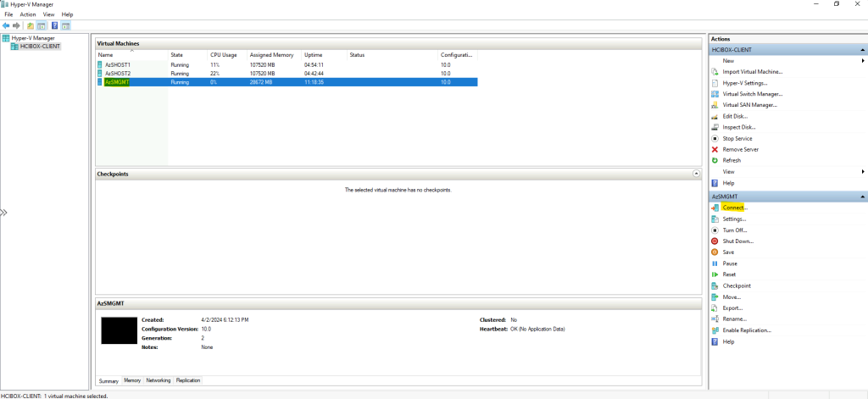Click Help under the HCIBOX-CLIENT actions
The width and height of the screenshot is (868, 399).
[728, 183]
